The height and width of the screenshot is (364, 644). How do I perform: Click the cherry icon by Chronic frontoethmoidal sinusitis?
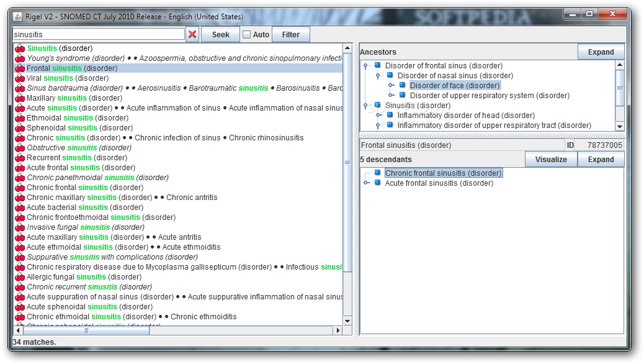[x=20, y=217]
